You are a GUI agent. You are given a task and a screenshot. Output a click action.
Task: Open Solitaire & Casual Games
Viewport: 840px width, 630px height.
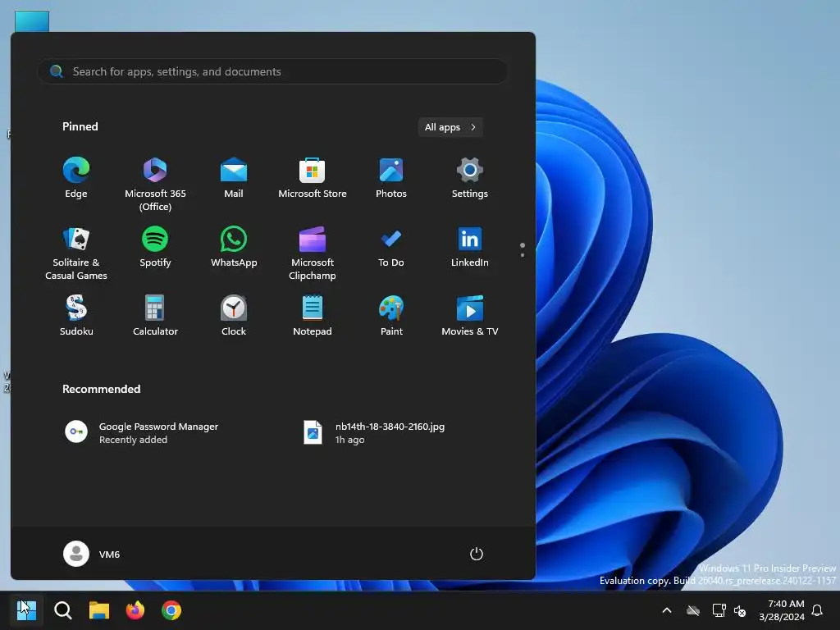pos(76,253)
